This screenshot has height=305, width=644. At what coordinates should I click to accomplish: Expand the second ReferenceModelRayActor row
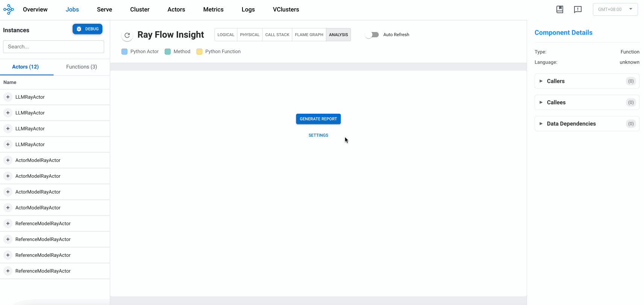click(8, 239)
